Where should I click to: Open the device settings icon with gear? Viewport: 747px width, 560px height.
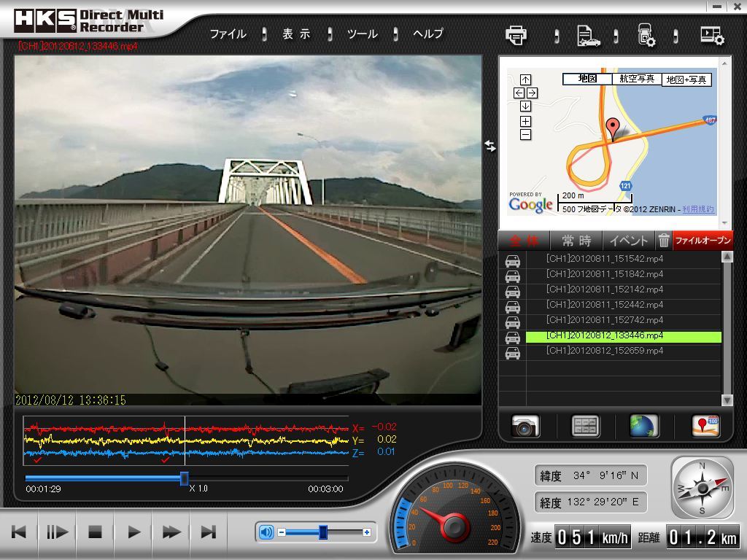tap(646, 35)
